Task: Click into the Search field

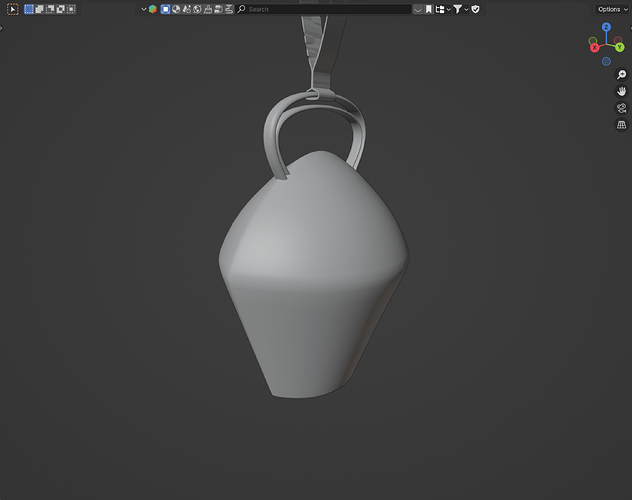Action: click(x=324, y=9)
